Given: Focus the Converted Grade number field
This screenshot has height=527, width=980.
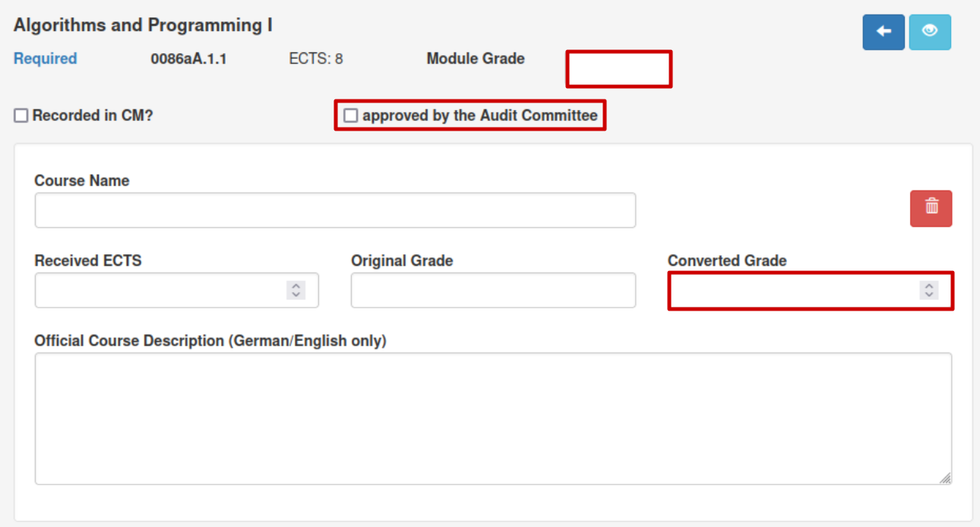Looking at the screenshot, I should (x=811, y=291).
